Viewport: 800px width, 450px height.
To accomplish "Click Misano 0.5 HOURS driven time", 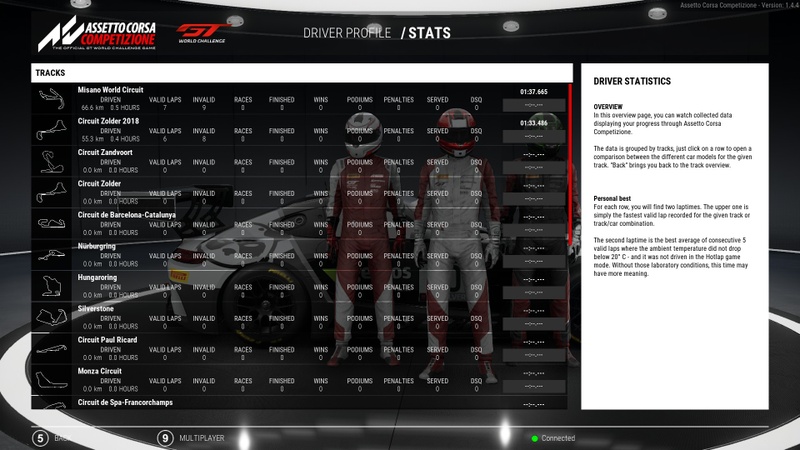I will pyautogui.click(x=124, y=108).
